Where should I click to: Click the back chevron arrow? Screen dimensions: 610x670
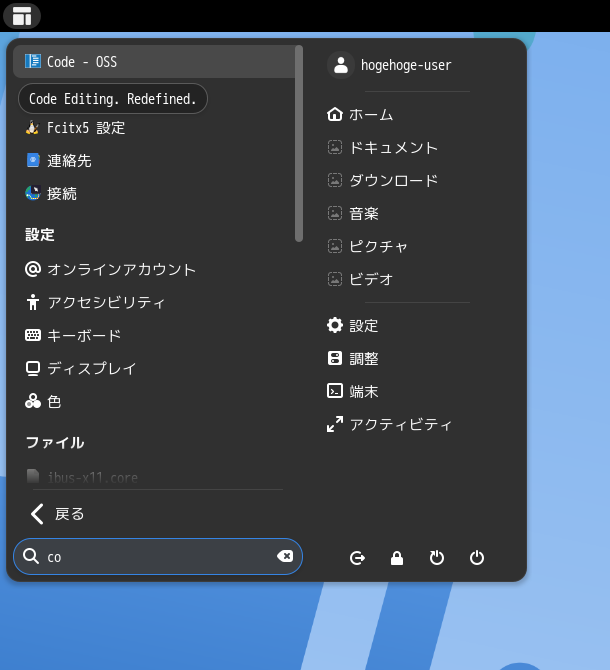37,514
